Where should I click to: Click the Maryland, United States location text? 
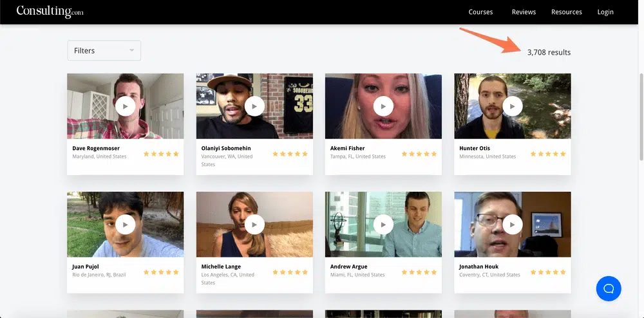click(99, 156)
